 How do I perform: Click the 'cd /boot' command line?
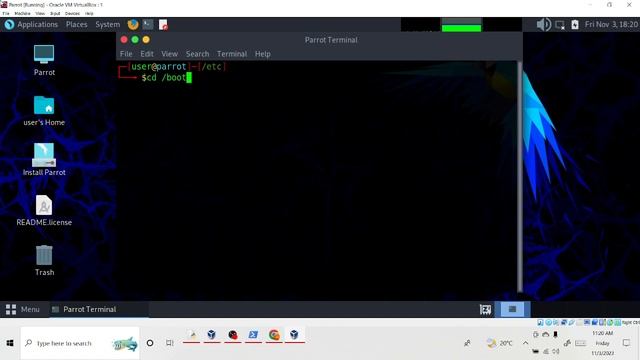(x=167, y=78)
